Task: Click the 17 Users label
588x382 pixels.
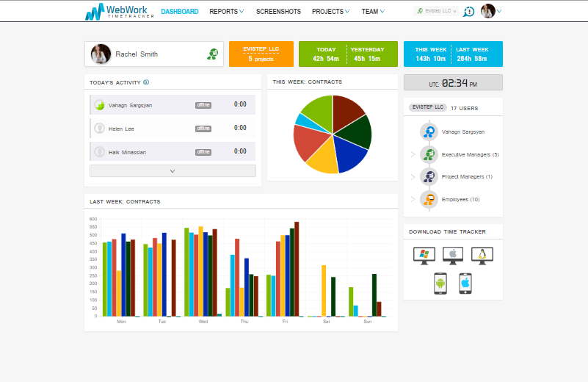Action: [x=464, y=108]
